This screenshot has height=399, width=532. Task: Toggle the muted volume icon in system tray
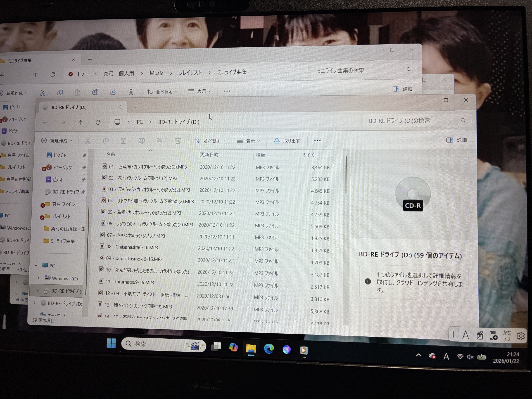(470, 357)
